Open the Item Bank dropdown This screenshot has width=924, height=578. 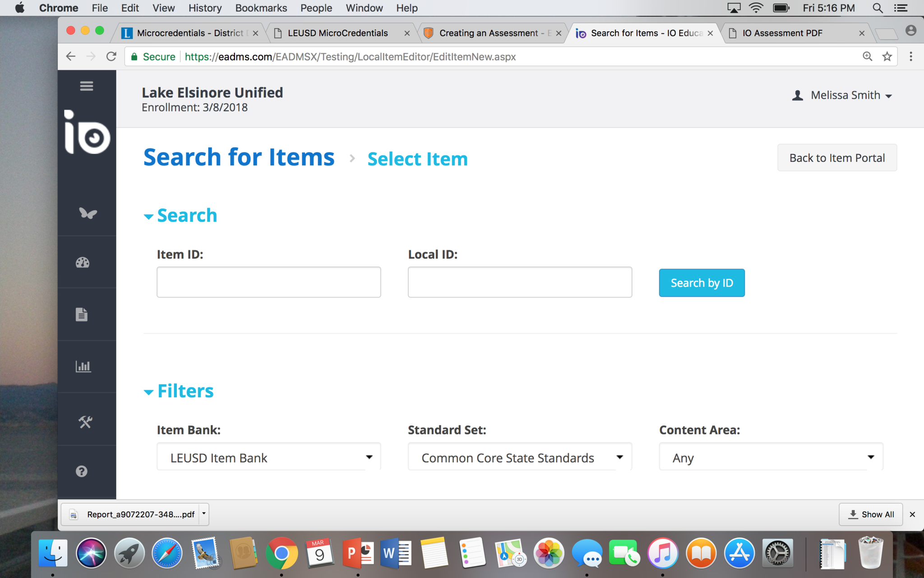click(x=268, y=457)
